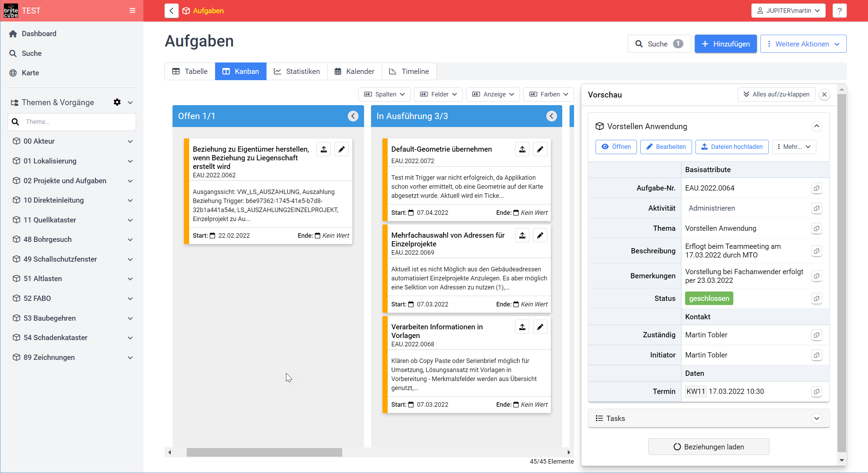Open the Farben dropdown

tap(548, 94)
